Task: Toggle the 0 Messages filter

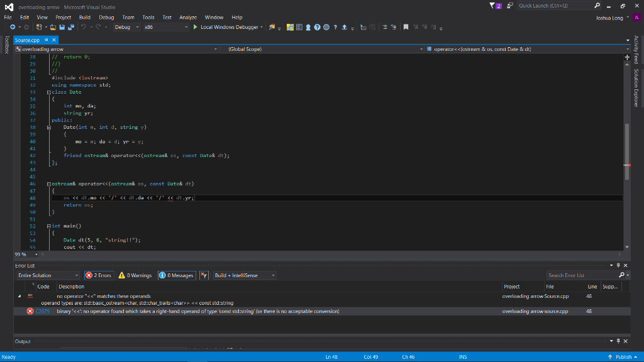Action: pyautogui.click(x=176, y=275)
